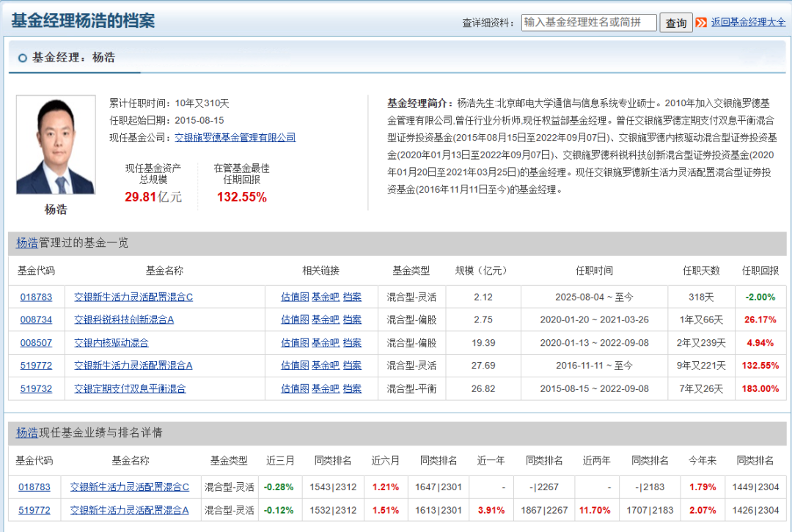Image resolution: width=792 pixels, height=532 pixels.
Task: Click the 杨浩 link in 现任基金业绩与排名详情 heading
Action: 27,432
